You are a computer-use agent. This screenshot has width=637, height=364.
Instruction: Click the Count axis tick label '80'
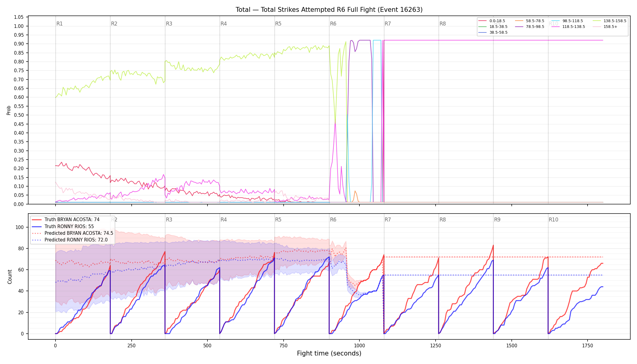tap(21, 248)
